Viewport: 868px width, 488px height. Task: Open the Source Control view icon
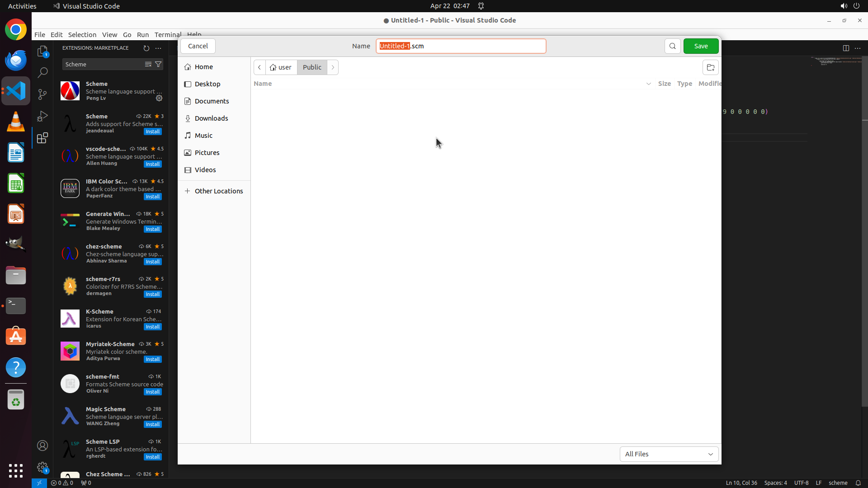coord(42,94)
